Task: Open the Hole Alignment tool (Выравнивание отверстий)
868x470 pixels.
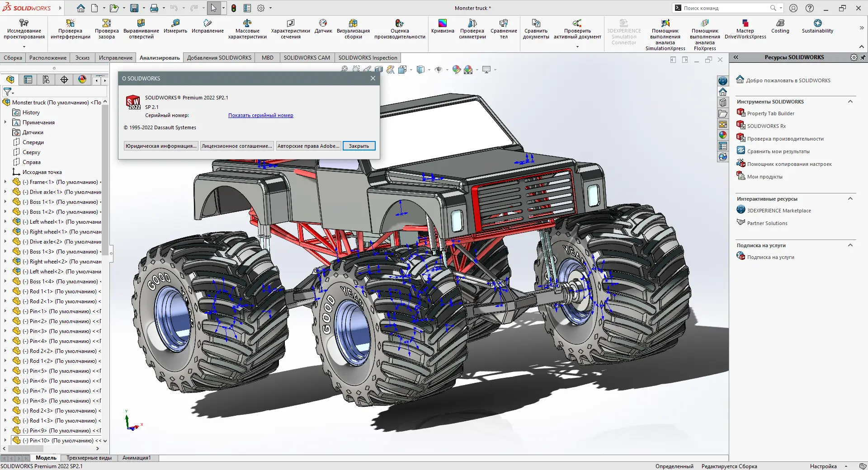Action: 141,29
